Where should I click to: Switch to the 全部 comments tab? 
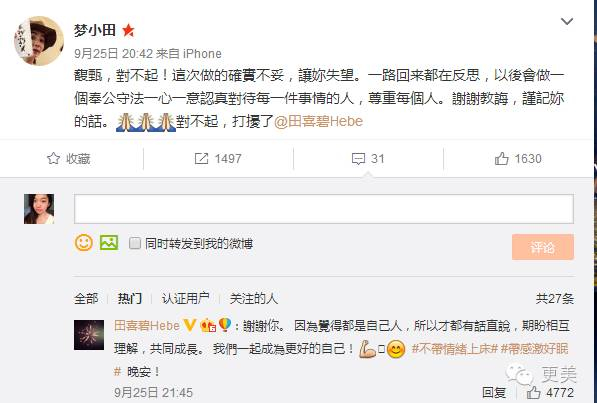click(x=86, y=298)
